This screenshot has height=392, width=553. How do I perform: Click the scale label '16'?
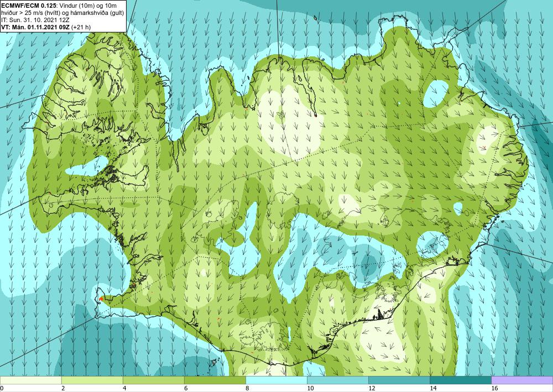click(x=494, y=388)
